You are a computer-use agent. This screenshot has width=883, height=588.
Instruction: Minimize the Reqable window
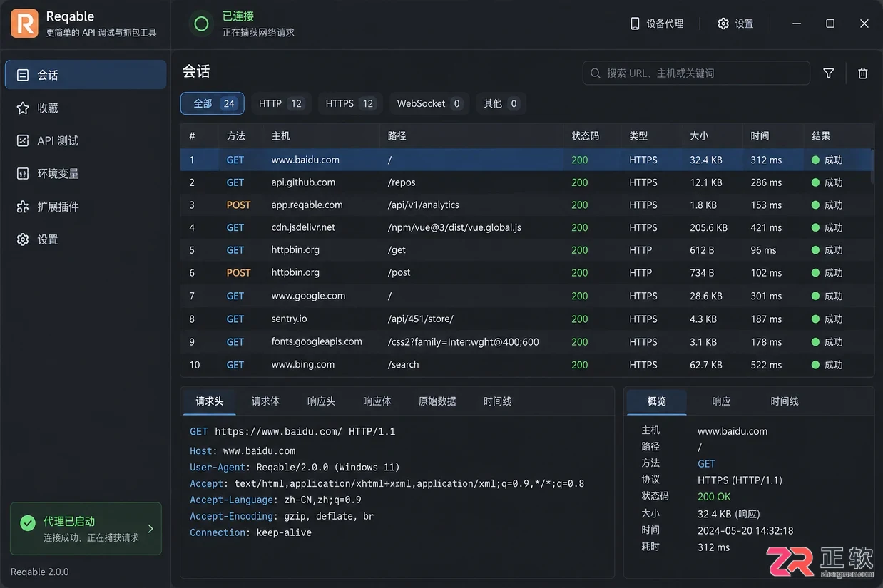tap(797, 24)
